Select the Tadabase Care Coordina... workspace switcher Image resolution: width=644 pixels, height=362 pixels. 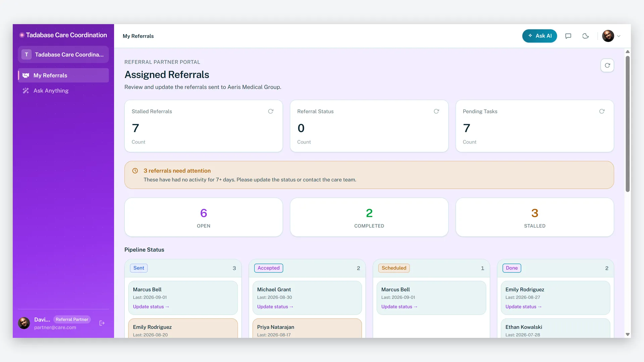pyautogui.click(x=63, y=55)
